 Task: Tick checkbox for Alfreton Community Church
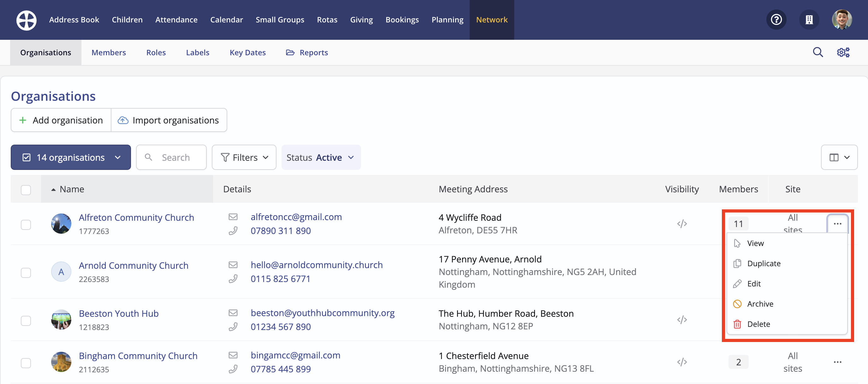(26, 225)
